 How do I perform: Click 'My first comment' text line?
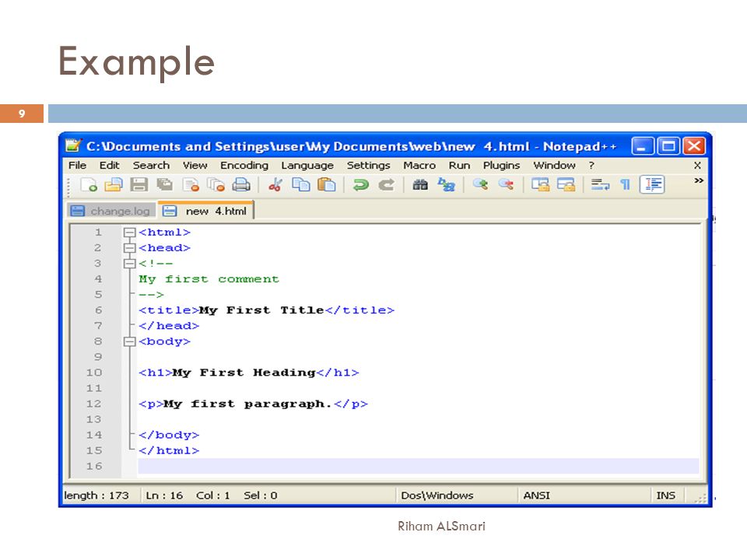point(209,279)
